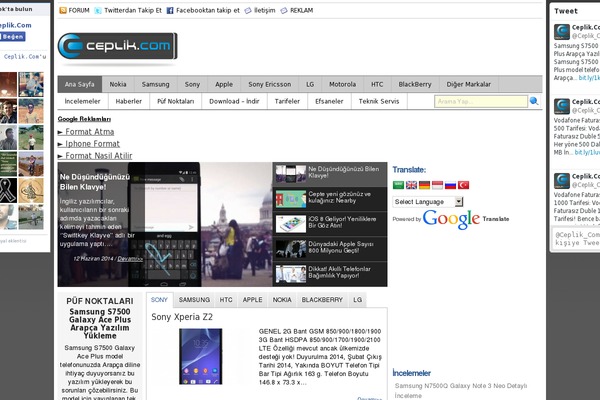600x400 pixels.
Task: Open the Ana Sayfa menu item
Action: [x=80, y=84]
